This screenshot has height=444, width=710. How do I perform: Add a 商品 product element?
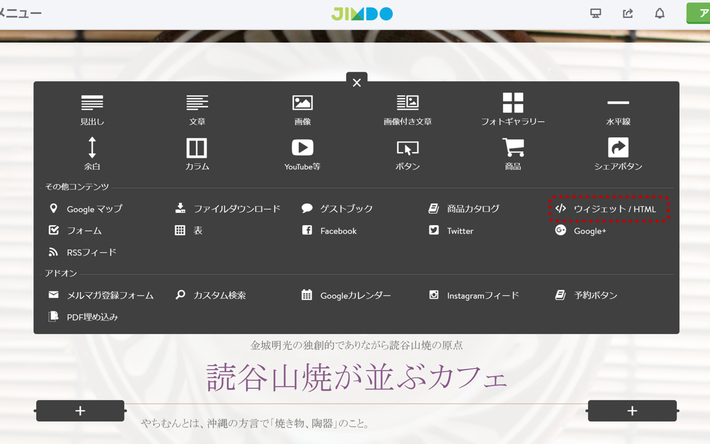pyautogui.click(x=513, y=153)
